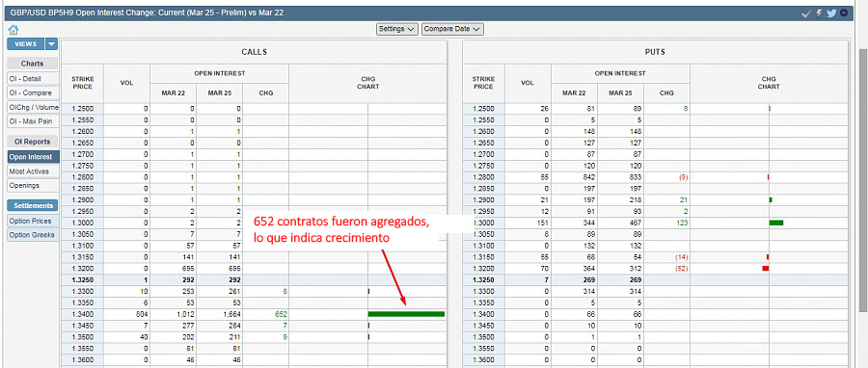Image resolution: width=868 pixels, height=368 pixels.
Task: Click the green bar for 1.3400 calls
Action: click(406, 314)
